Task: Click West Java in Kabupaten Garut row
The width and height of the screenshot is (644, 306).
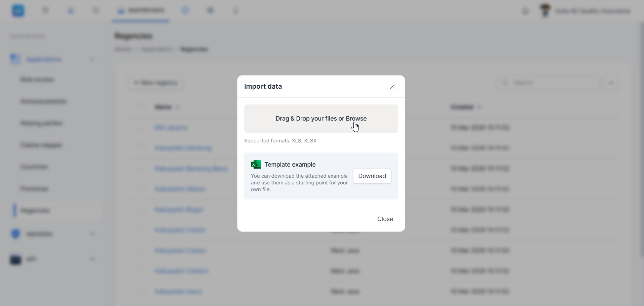Action: click(x=345, y=292)
